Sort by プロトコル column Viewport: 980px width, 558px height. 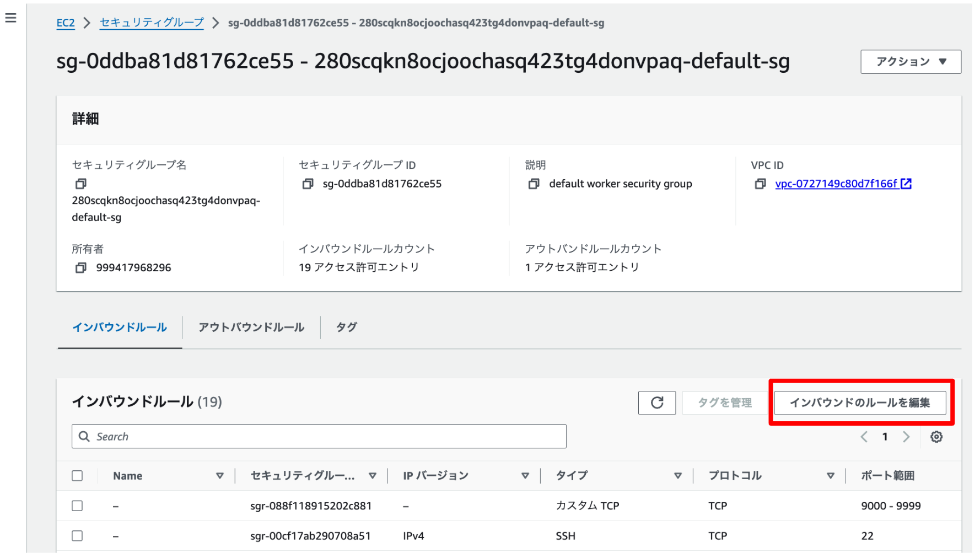click(x=831, y=476)
